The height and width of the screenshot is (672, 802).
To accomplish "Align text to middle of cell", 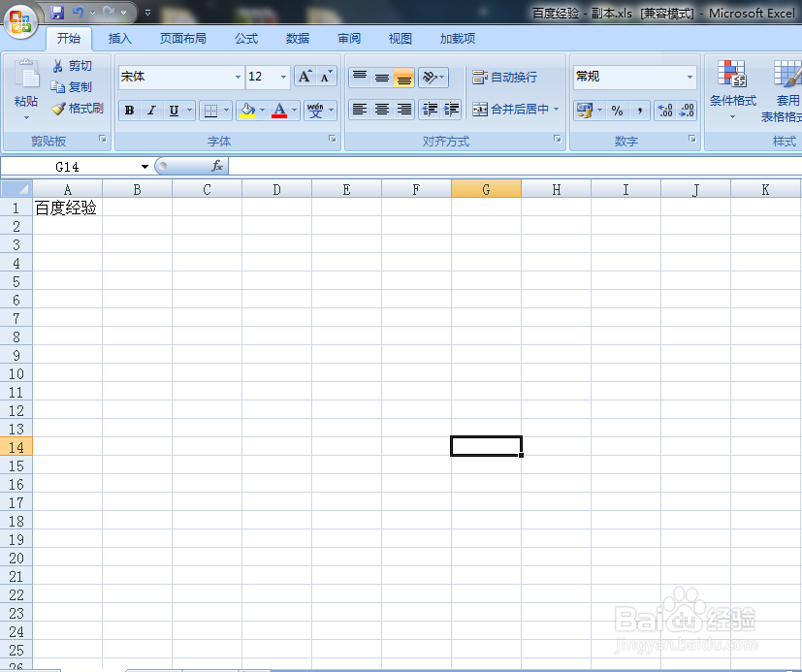I will pos(381,78).
